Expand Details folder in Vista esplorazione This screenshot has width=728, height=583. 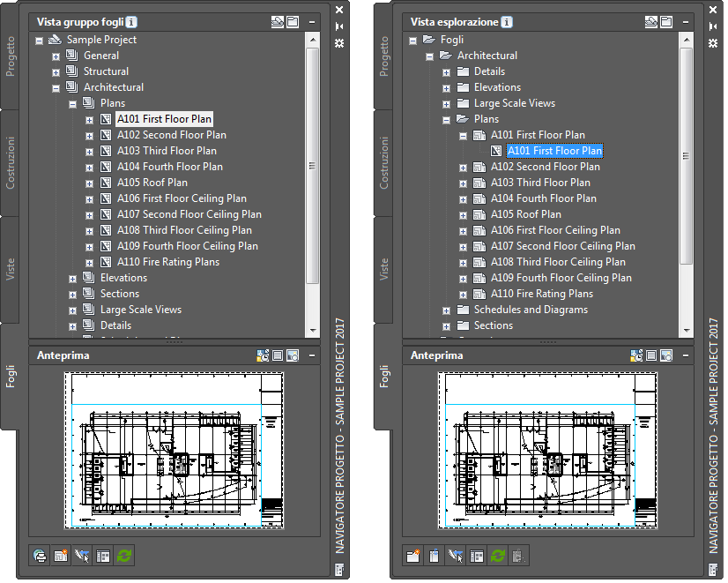pos(446,72)
